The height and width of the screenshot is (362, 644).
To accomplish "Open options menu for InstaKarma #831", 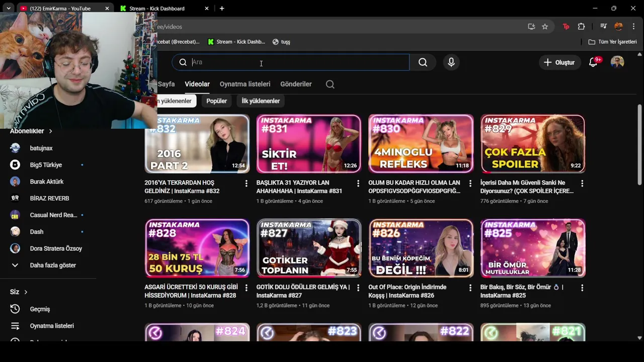I will [358, 184].
